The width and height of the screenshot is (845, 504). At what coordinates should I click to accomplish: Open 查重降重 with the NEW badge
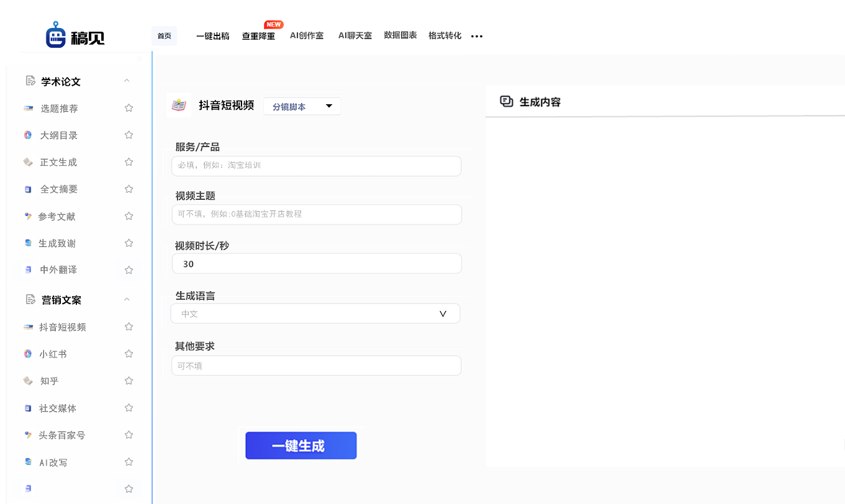pos(259,36)
